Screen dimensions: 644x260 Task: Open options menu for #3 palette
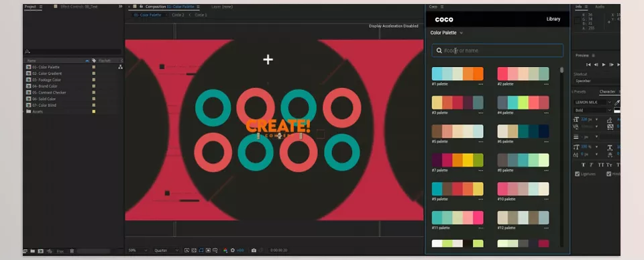pos(480,113)
